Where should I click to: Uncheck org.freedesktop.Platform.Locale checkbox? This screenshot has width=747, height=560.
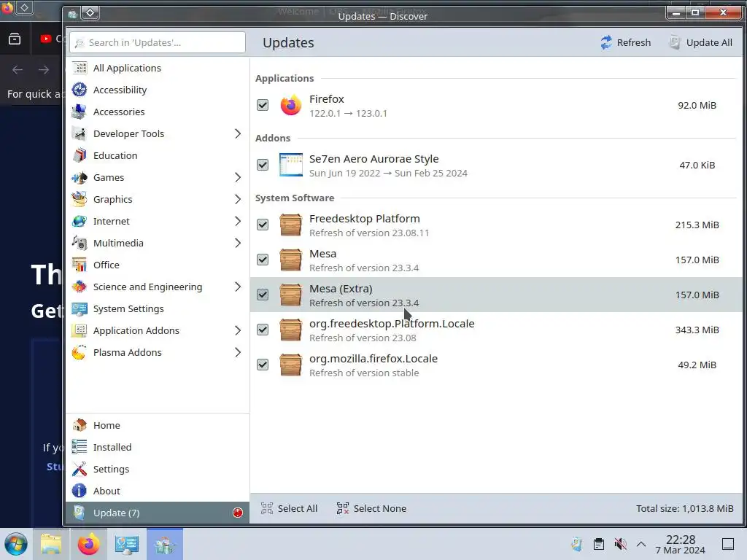click(263, 330)
